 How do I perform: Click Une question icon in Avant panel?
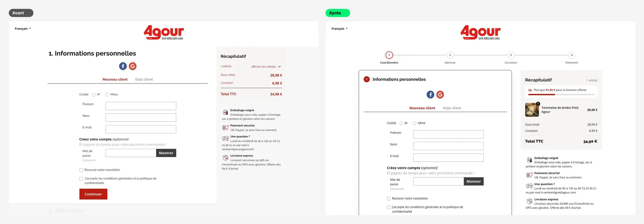(x=225, y=138)
